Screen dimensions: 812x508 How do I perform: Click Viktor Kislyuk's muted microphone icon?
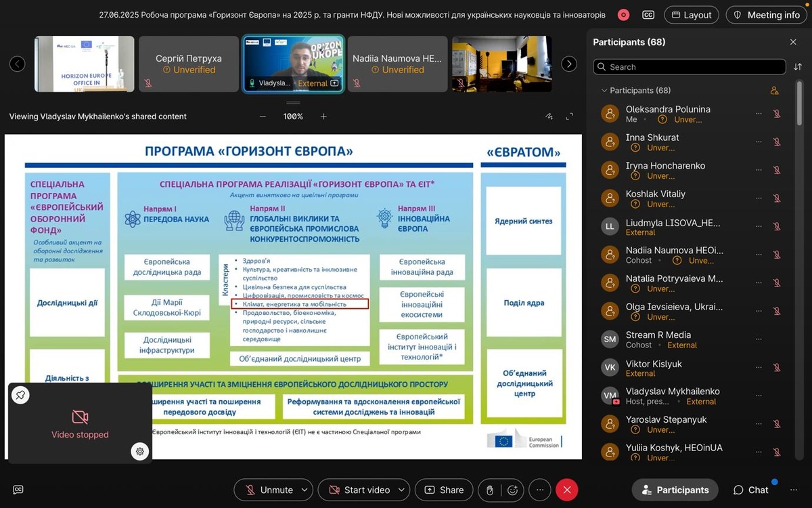(x=777, y=368)
